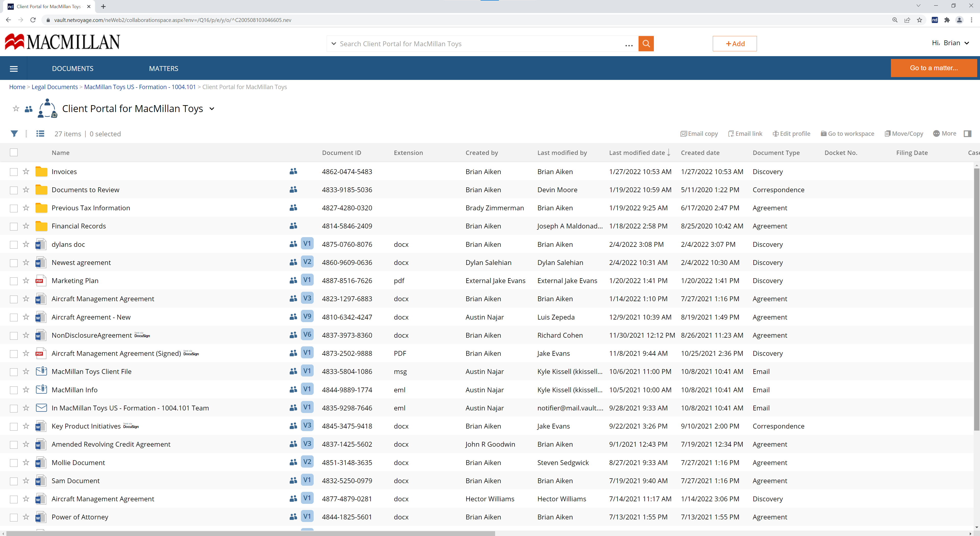Tick the select-all header checkbox
This screenshot has height=536, width=980.
point(14,153)
